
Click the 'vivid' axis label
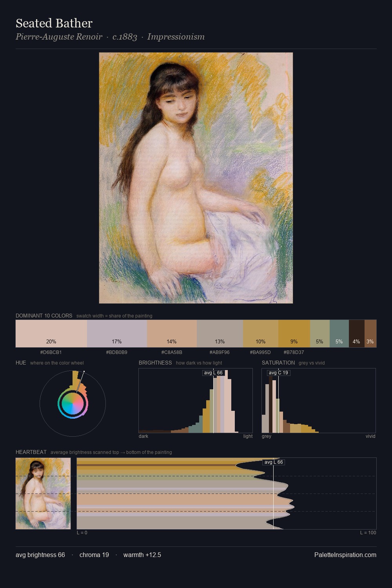coord(370,436)
